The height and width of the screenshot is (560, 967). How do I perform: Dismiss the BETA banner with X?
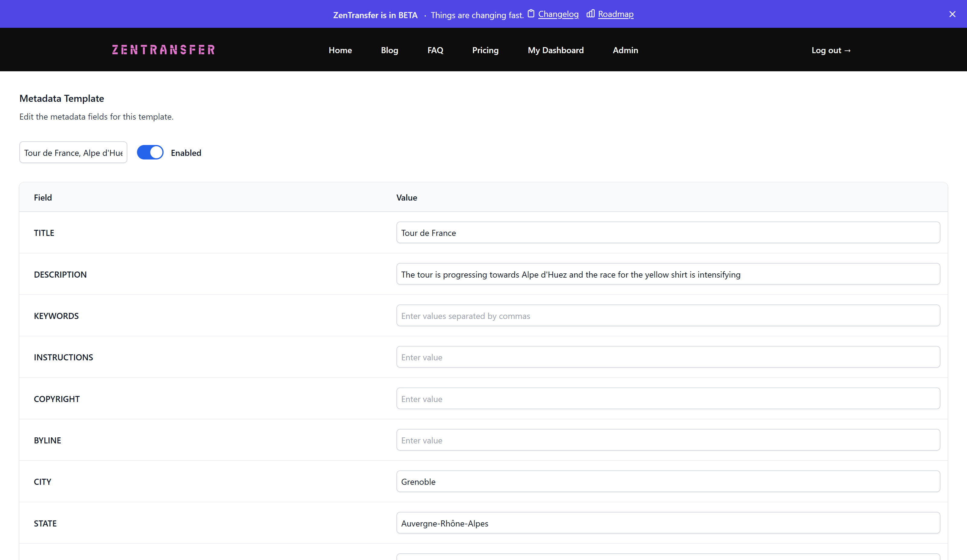pyautogui.click(x=952, y=14)
